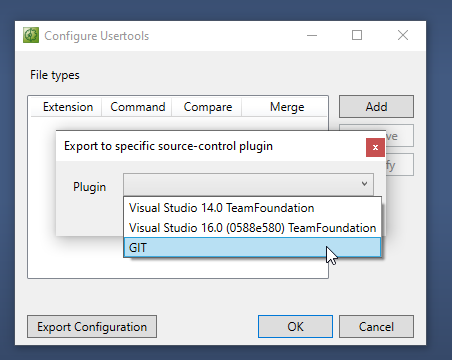452x360 pixels.
Task: Choose Visual Studio 14.0 TeamFoundation option
Action: pyautogui.click(x=252, y=208)
